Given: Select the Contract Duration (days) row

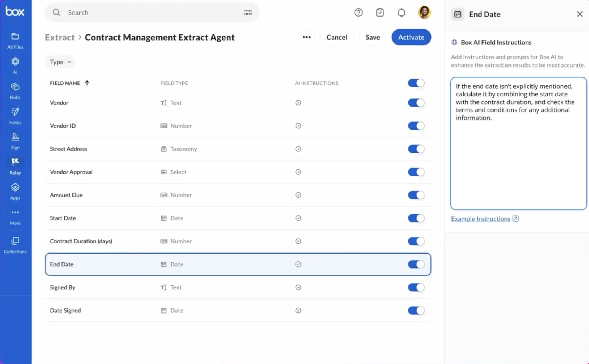Looking at the screenshot, I should point(238,241).
